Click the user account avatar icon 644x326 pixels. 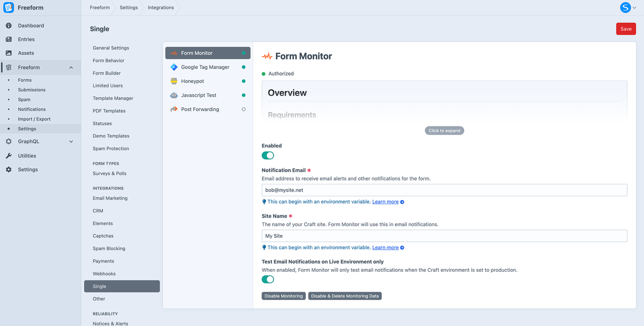coord(625,8)
